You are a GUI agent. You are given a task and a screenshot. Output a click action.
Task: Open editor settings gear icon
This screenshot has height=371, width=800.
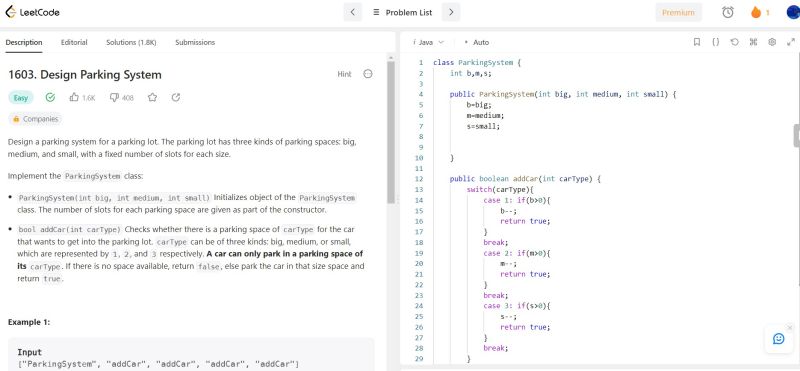tap(772, 42)
